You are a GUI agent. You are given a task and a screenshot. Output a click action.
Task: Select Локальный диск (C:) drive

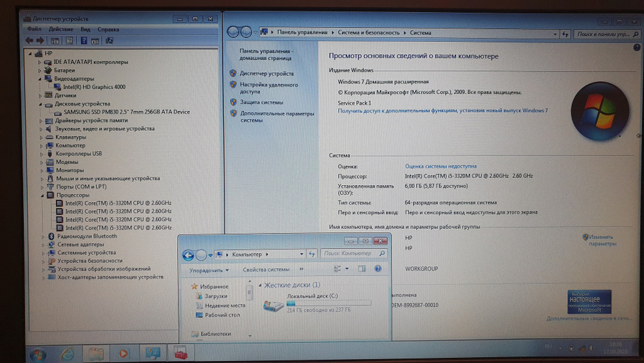click(316, 303)
